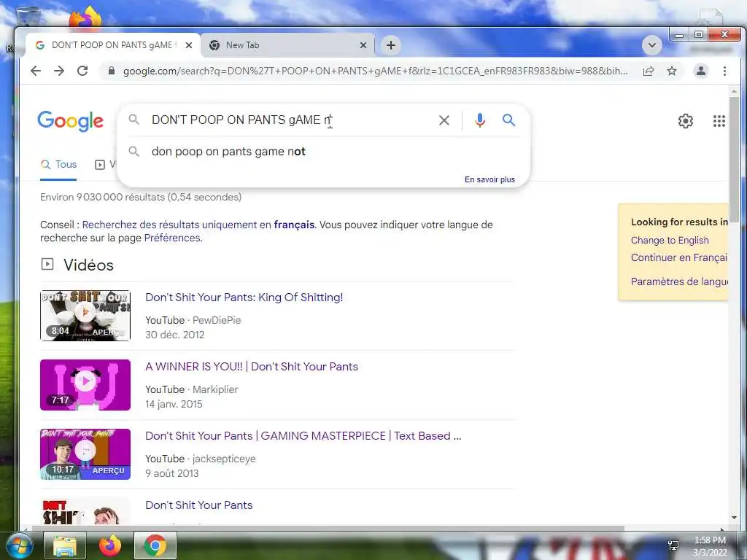Close the New Tab tab
The height and width of the screenshot is (560, 747).
(x=363, y=45)
